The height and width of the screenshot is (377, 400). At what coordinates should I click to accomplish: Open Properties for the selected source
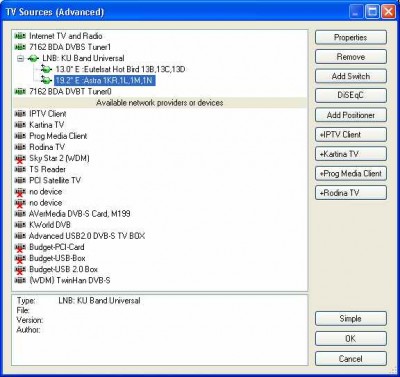point(351,37)
